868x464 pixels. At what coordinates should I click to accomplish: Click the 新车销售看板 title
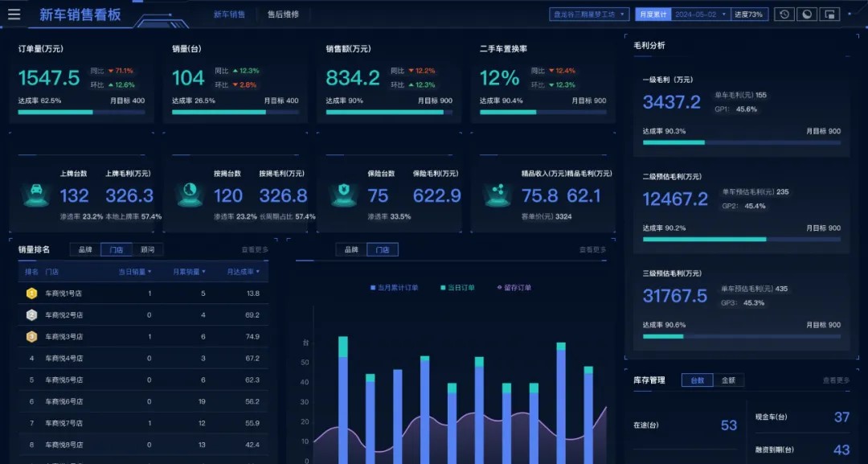[x=80, y=15]
